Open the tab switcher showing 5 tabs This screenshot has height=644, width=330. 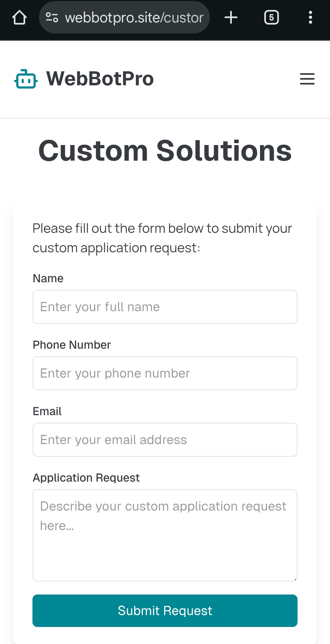click(x=271, y=18)
